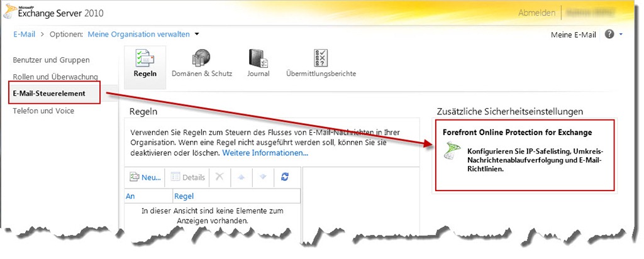Viewport: 644px width, 259px height.
Task: Sort by the Regel column header
Action: click(x=236, y=196)
